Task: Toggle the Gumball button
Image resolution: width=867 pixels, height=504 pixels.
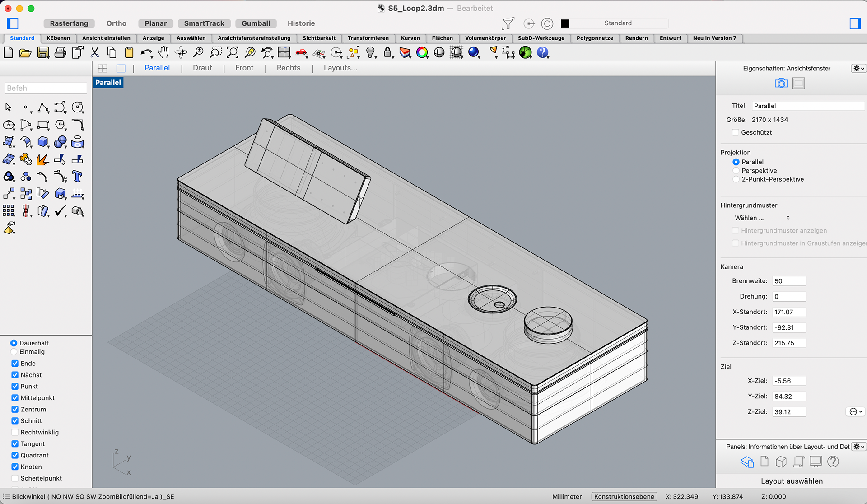Action: (x=256, y=23)
